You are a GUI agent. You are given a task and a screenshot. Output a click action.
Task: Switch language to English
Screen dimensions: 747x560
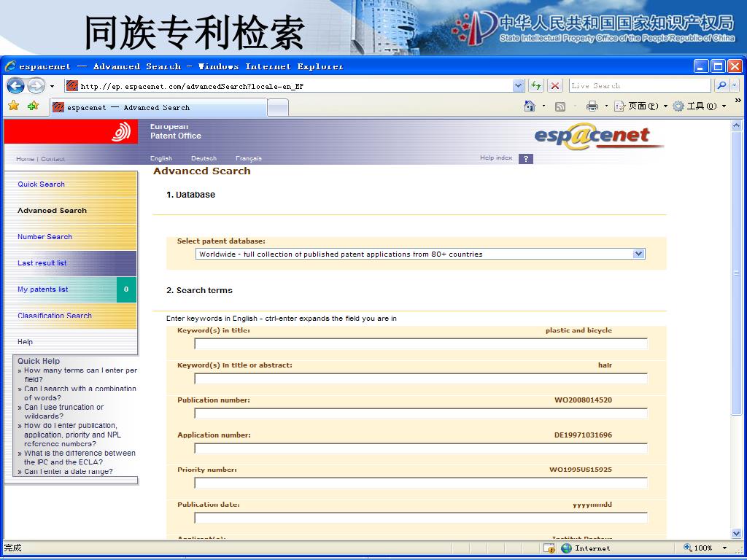coord(161,158)
